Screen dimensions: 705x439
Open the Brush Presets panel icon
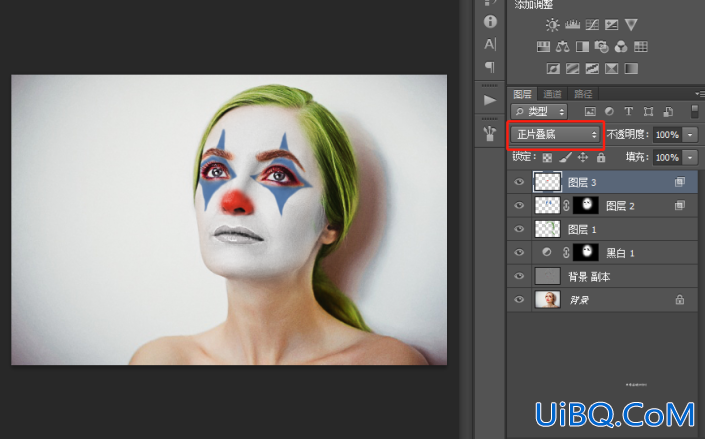click(x=490, y=133)
